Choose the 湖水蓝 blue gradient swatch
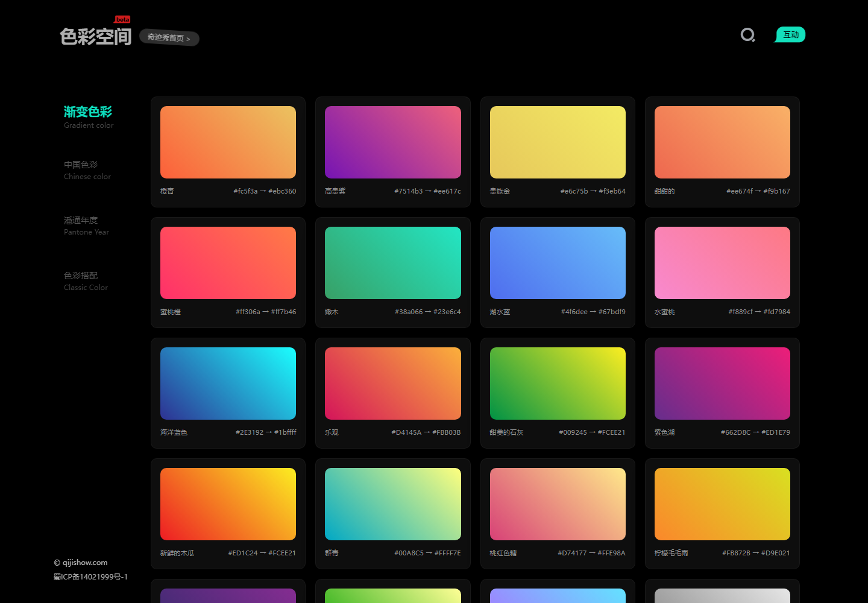Viewport: 868px width, 603px height. (558, 263)
